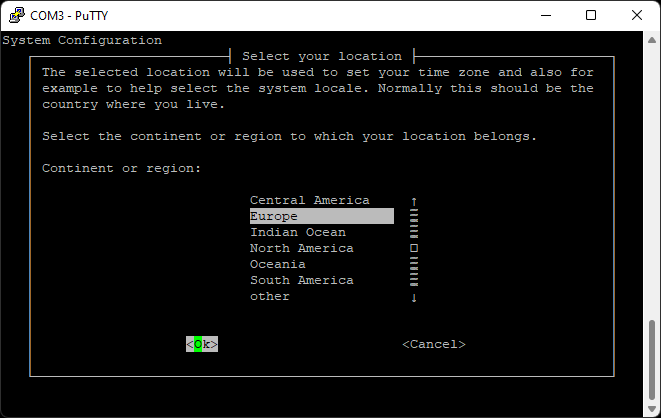Confirm the selection with Ok

pos(201,344)
